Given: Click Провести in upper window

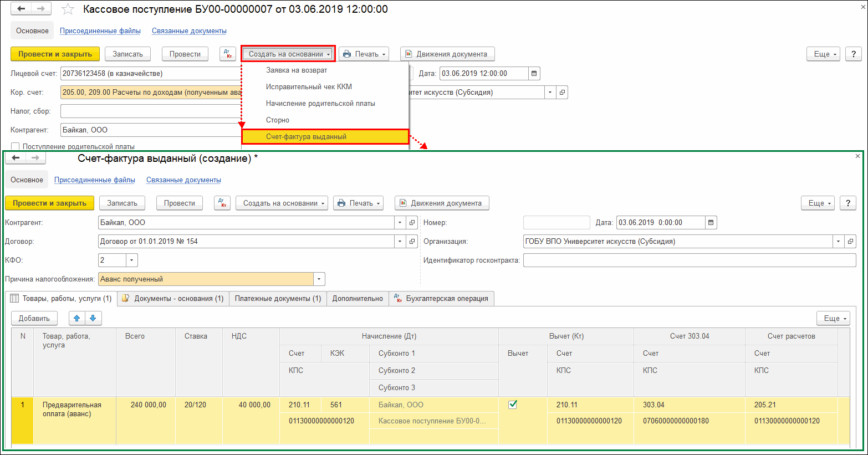Looking at the screenshot, I should click(185, 54).
